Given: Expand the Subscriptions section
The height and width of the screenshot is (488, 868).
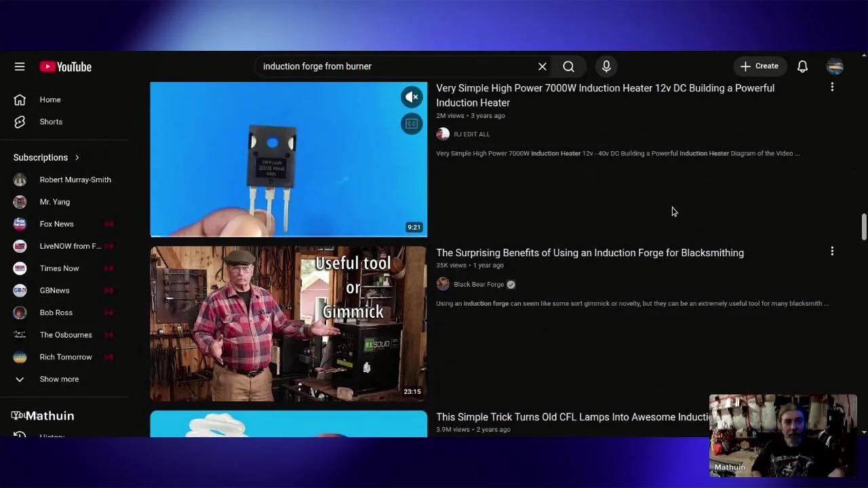Looking at the screenshot, I should pos(47,157).
